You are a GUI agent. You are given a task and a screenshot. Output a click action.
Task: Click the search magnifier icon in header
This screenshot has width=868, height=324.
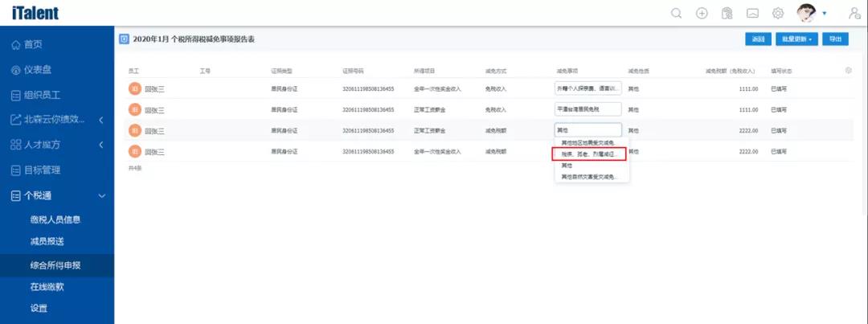677,13
